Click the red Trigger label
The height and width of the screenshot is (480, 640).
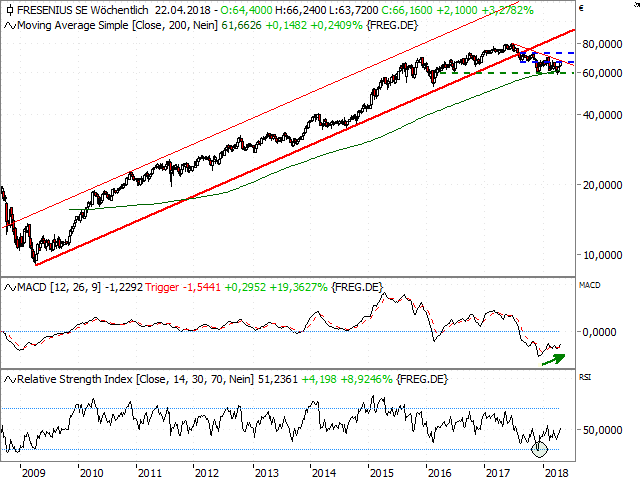coord(162,288)
